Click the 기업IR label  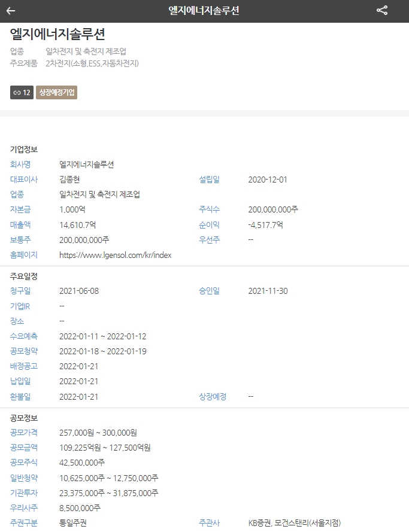click(20, 306)
